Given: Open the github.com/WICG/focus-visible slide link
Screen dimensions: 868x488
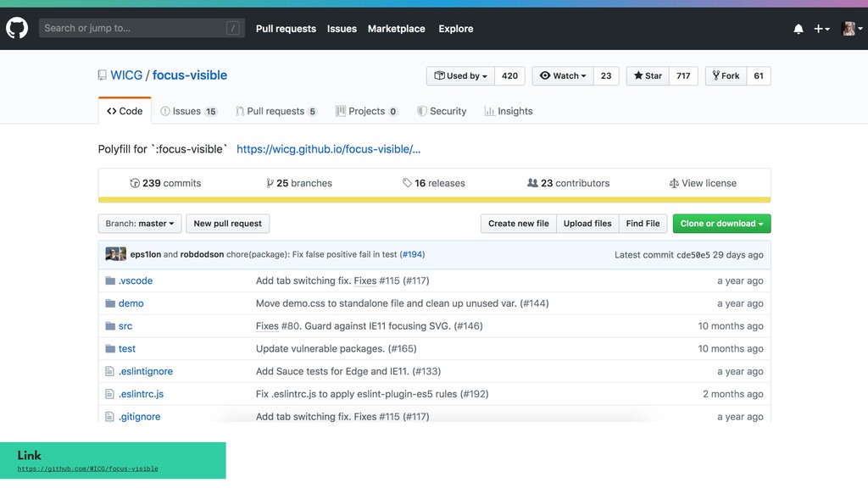Looking at the screenshot, I should pos(87,469).
